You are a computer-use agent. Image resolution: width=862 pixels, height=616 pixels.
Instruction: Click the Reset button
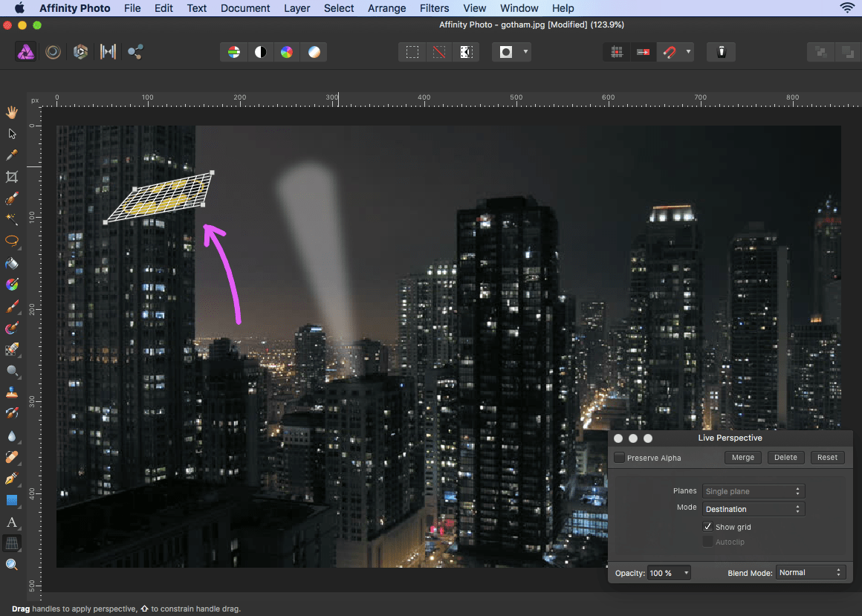[827, 458]
